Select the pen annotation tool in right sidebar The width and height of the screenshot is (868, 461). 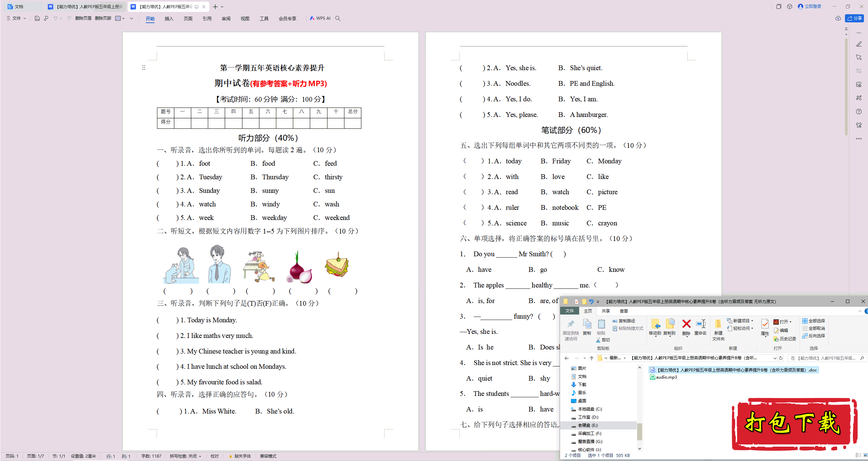859,44
